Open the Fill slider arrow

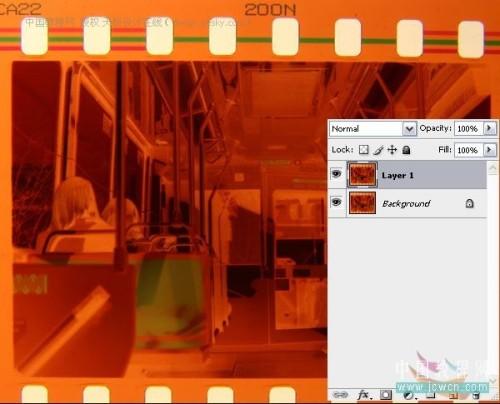coord(490,150)
